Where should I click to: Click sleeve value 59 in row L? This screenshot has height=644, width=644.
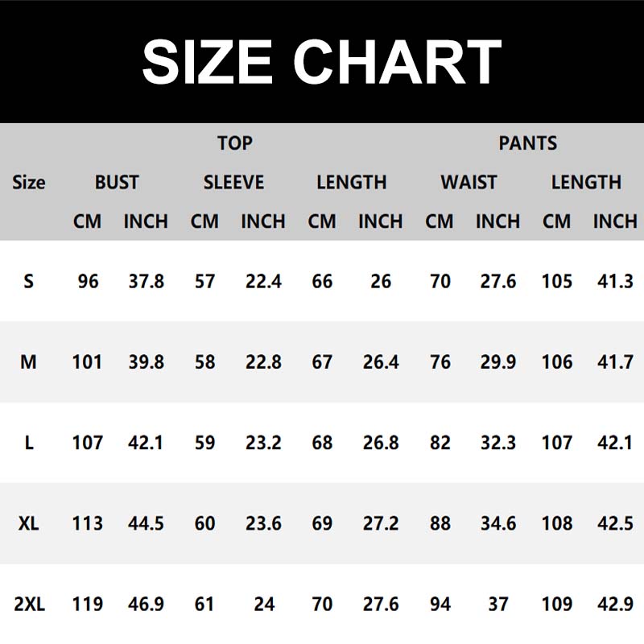pyautogui.click(x=204, y=443)
